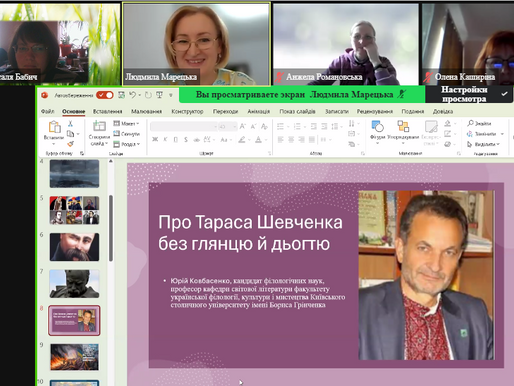Image resolution: width=514 pixels, height=386 pixels.
Task: Click the New Slide (Створити слайд) icon
Action: coord(99,126)
